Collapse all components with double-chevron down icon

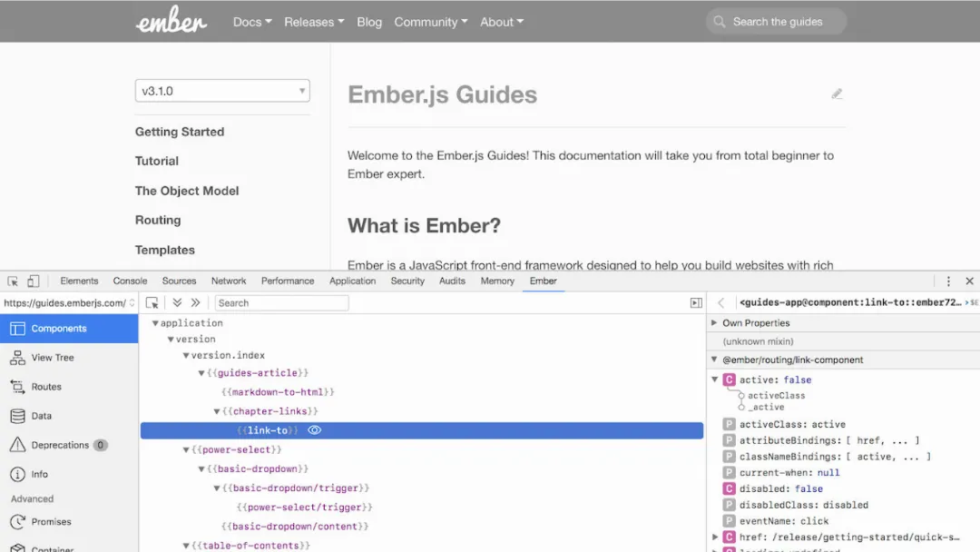tap(177, 303)
